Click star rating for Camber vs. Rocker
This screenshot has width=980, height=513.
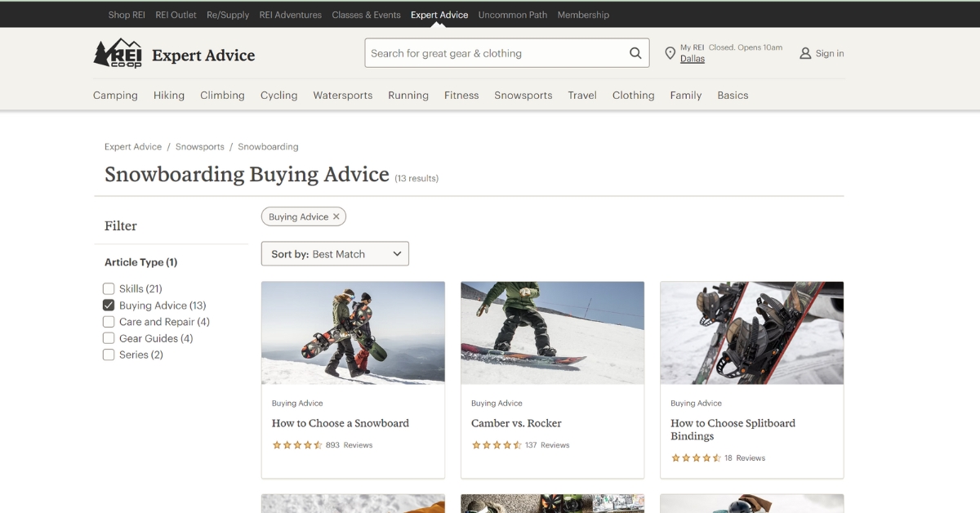pos(497,445)
